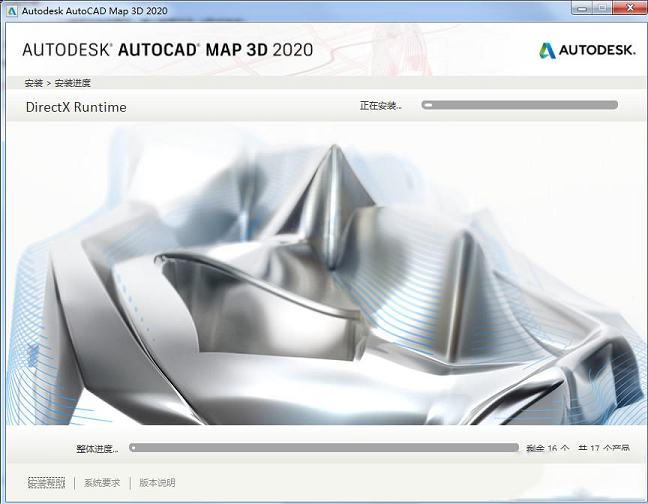Click the DirectX Runtime component label
The image size is (648, 504).
[76, 107]
